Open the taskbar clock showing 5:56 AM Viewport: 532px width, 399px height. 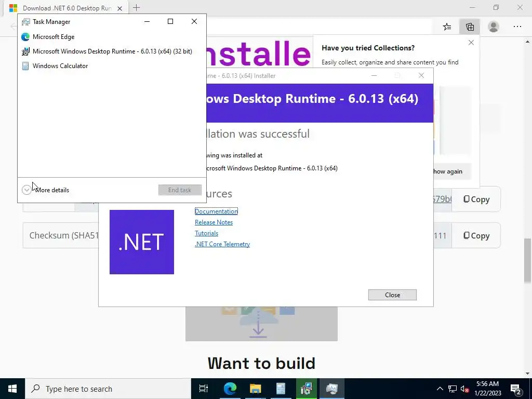point(487,389)
